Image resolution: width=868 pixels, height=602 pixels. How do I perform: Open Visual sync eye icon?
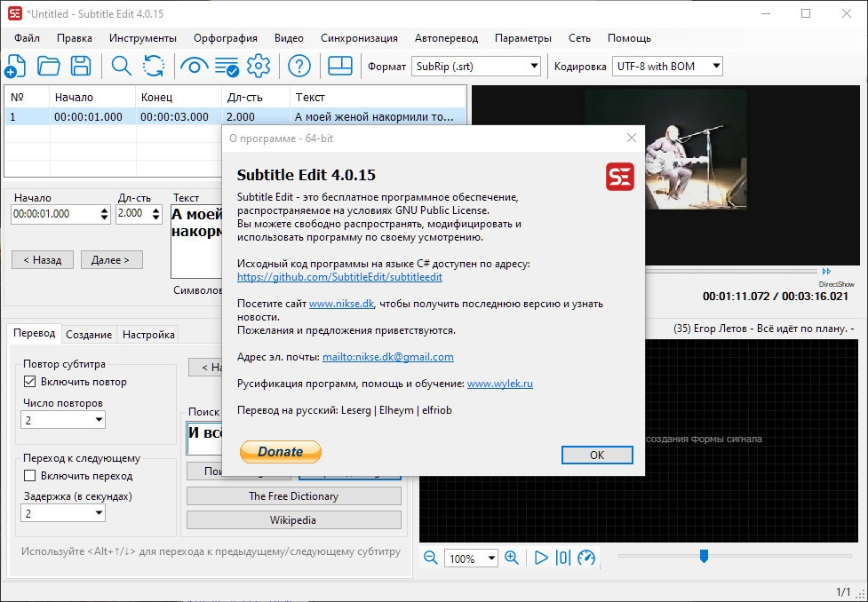click(195, 67)
